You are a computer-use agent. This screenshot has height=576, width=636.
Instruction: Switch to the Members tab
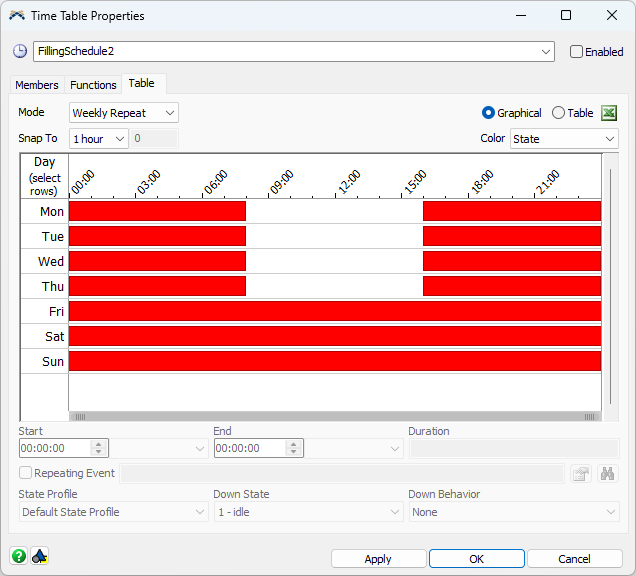(37, 85)
